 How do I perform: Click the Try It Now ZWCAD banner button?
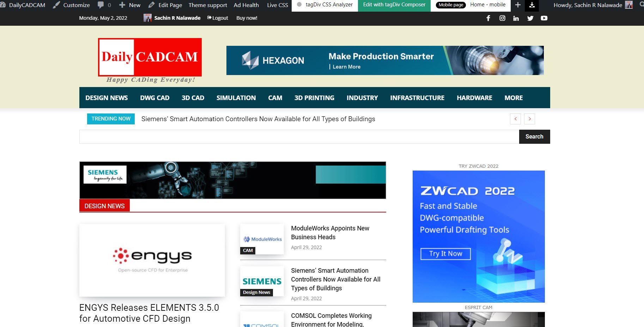click(x=445, y=254)
